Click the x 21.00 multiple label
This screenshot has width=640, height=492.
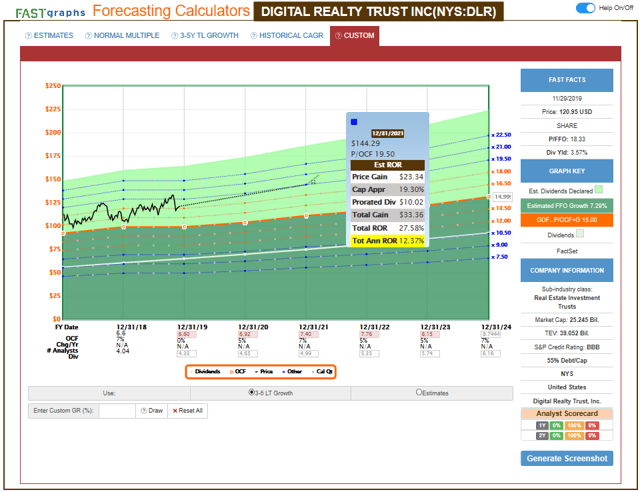coord(501,147)
